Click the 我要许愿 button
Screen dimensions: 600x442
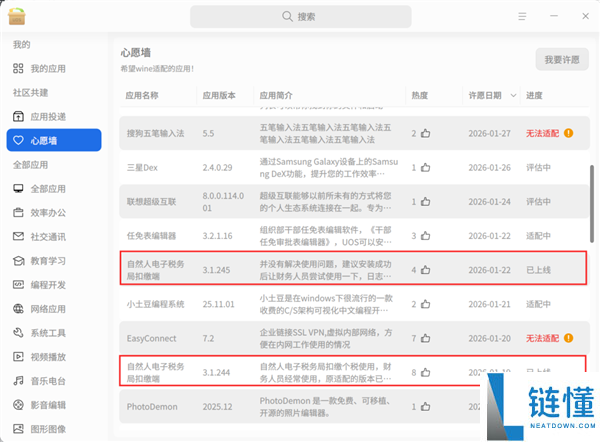point(562,59)
